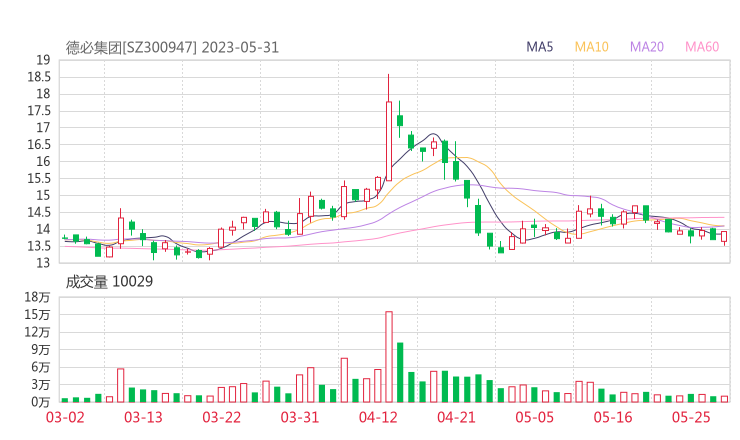Screen dimensions: 740x440
Task: Click the 03-22 date axis label
Action: (222, 417)
